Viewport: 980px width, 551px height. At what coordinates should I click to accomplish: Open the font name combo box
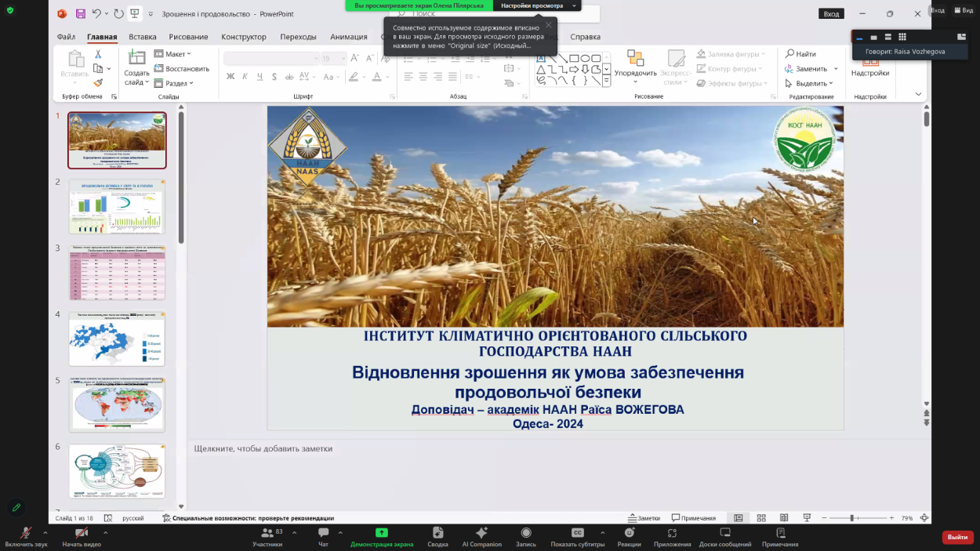click(272, 58)
